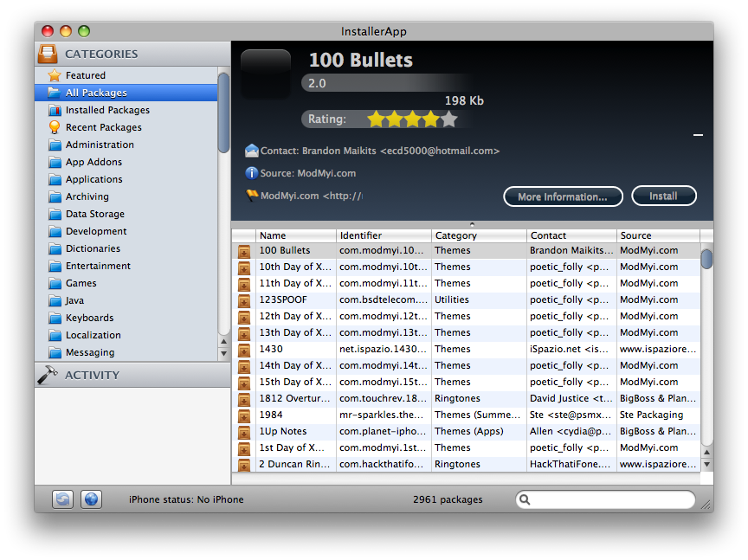Click in the search input field
The image size is (748, 560).
point(605,499)
